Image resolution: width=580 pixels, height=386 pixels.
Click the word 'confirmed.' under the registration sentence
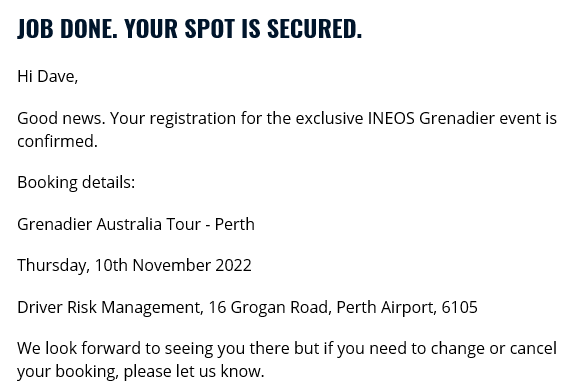tap(57, 141)
